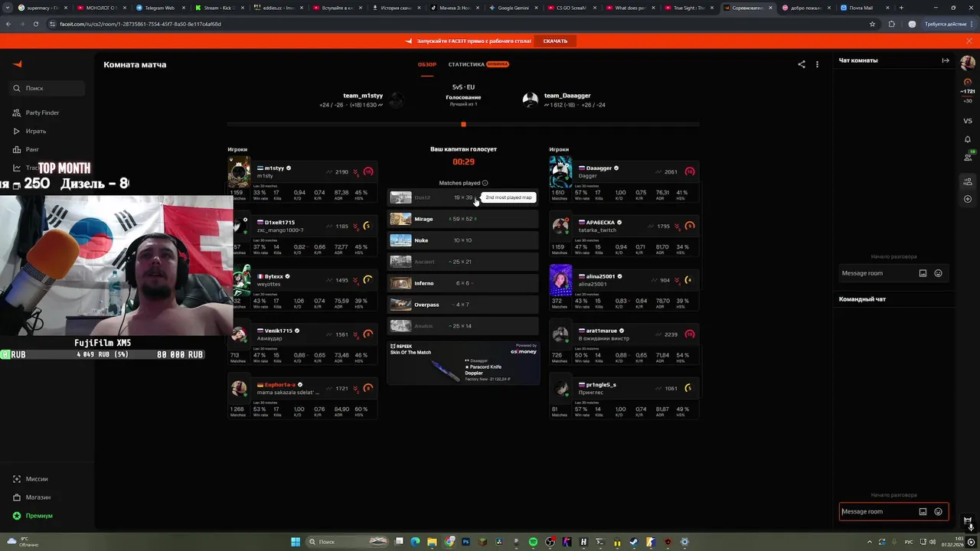Image resolution: width=980 pixels, height=551 pixels.
Task: Open Spotify from the taskbar
Action: click(x=533, y=542)
